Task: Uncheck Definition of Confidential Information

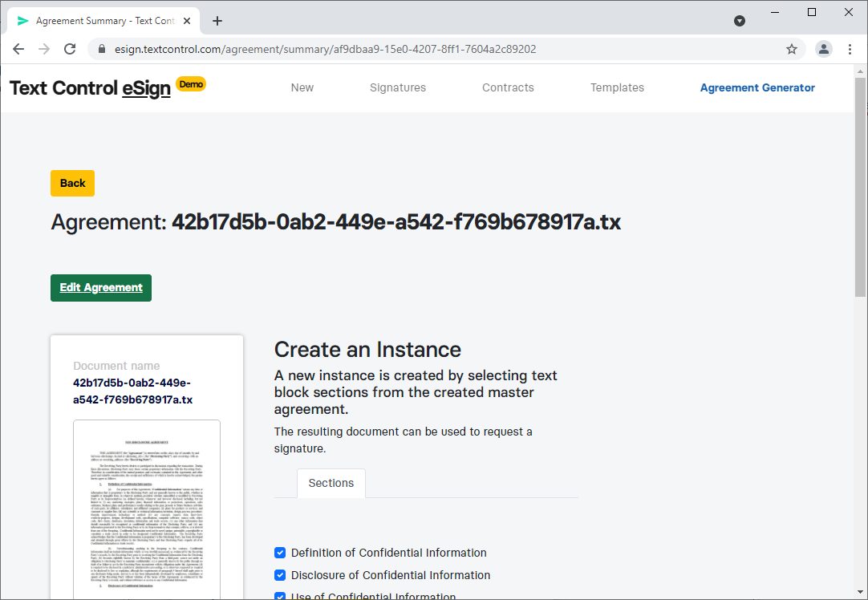Action: 280,553
